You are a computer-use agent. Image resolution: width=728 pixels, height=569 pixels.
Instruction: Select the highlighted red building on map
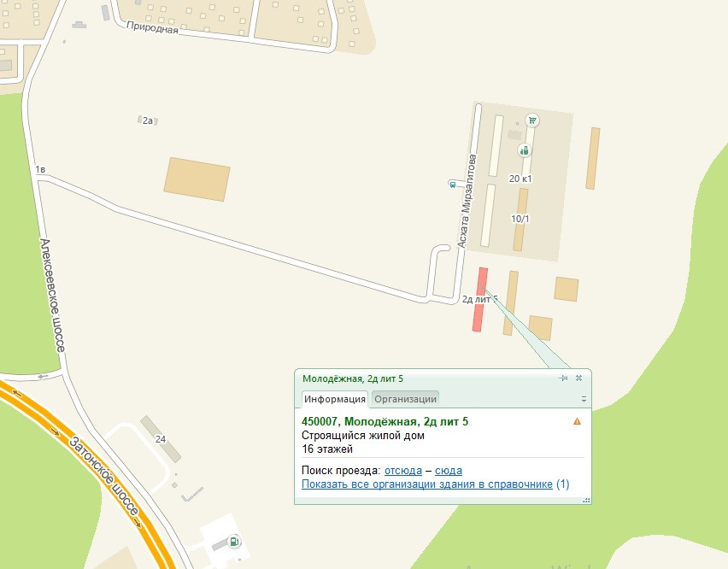[480, 299]
